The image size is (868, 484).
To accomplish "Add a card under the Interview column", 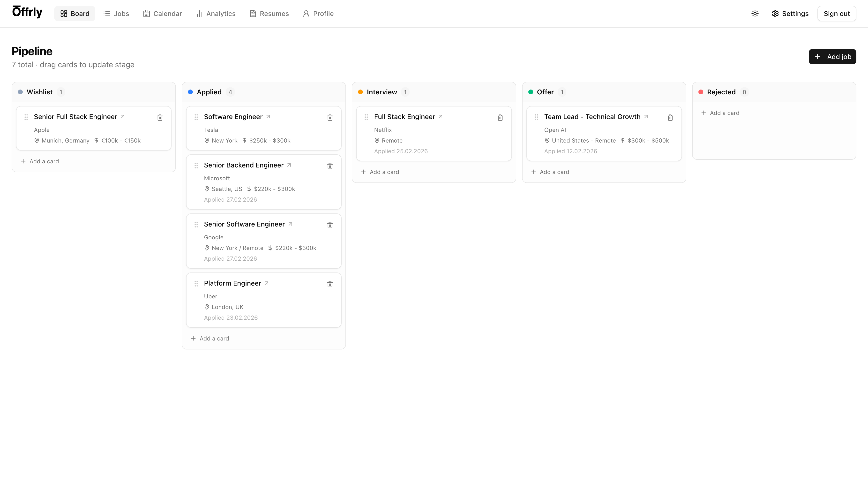I will coord(380,172).
